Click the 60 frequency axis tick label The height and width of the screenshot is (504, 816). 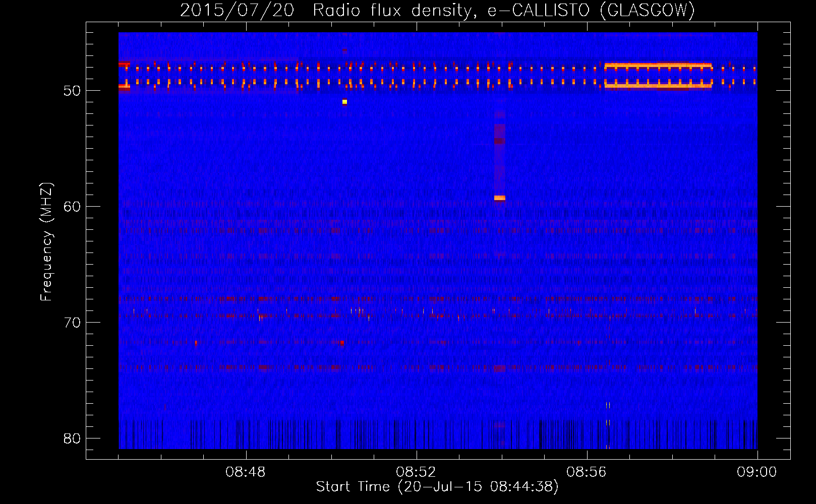tap(72, 207)
